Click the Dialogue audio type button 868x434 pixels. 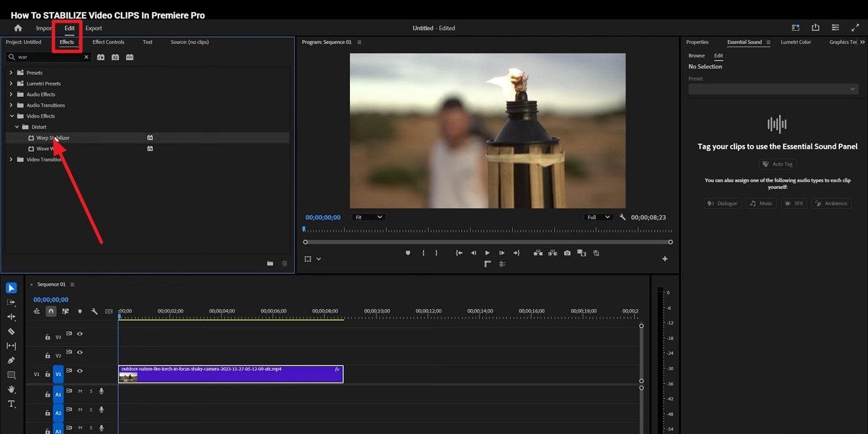[722, 203]
